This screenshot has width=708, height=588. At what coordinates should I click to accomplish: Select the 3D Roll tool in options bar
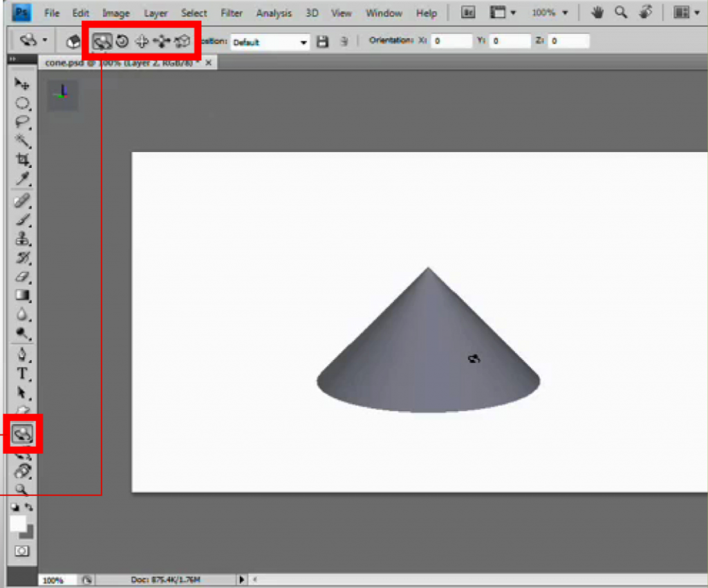click(122, 41)
